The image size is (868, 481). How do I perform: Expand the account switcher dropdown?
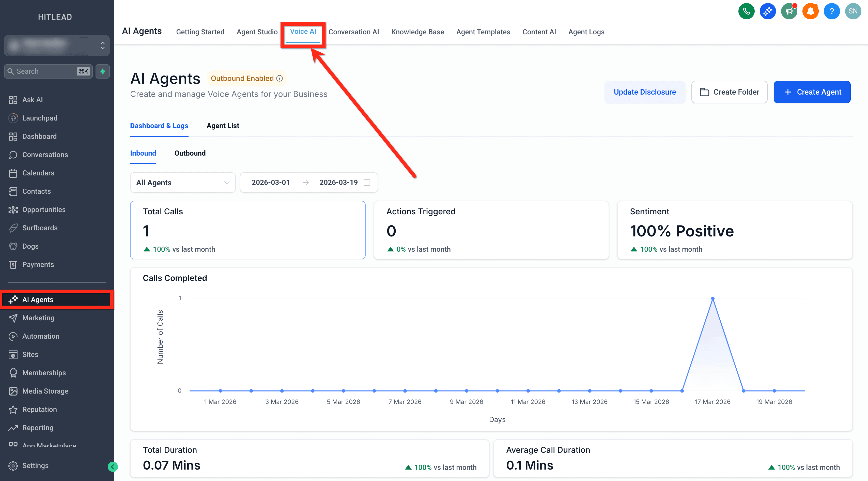[x=57, y=45]
